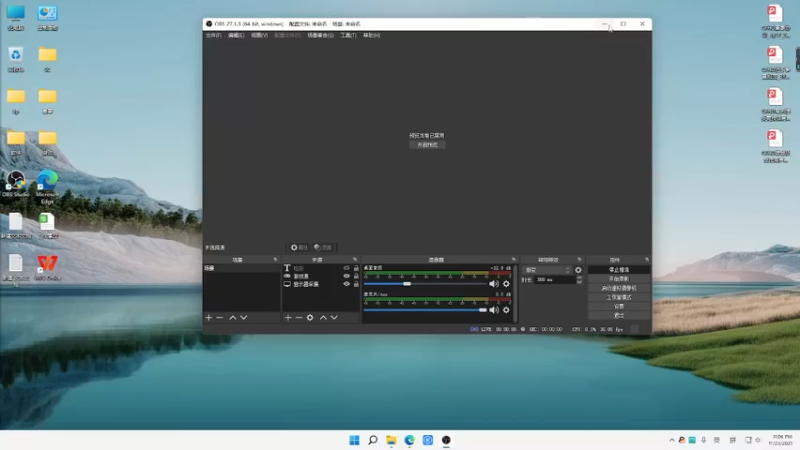Open File Explorer from the taskbar
The height and width of the screenshot is (450, 800).
tap(391, 440)
